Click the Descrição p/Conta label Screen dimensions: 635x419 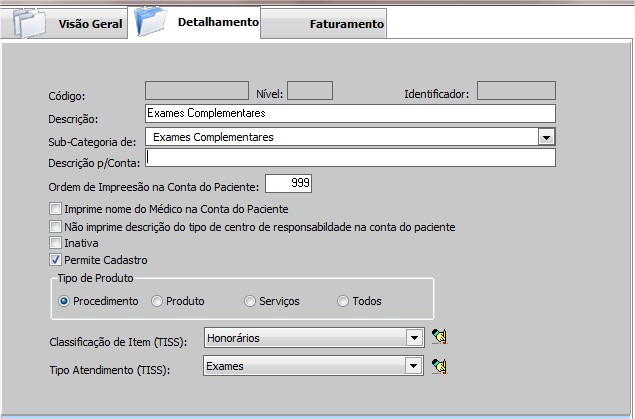(94, 163)
